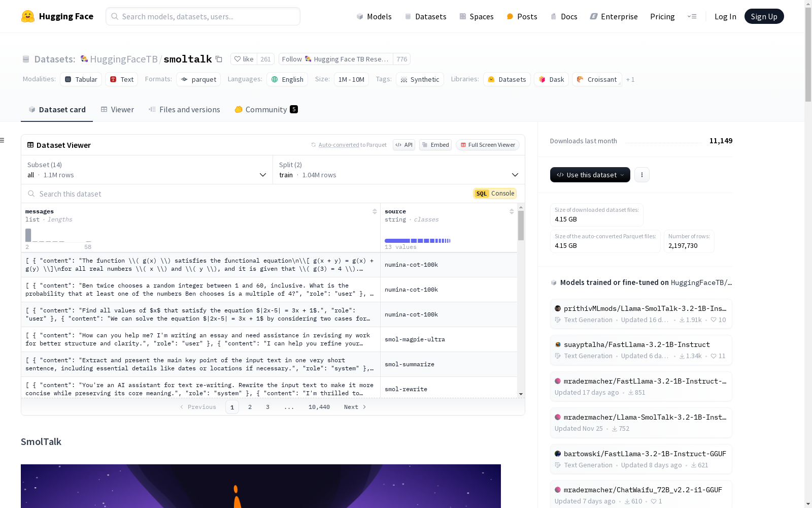Screen dimensions: 812x508
Task: Open the API button in Dataset Viewer
Action: (x=404, y=145)
